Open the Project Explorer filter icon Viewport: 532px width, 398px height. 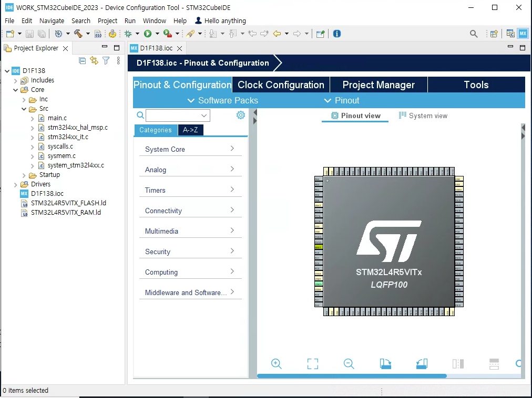pyautogui.click(x=106, y=61)
